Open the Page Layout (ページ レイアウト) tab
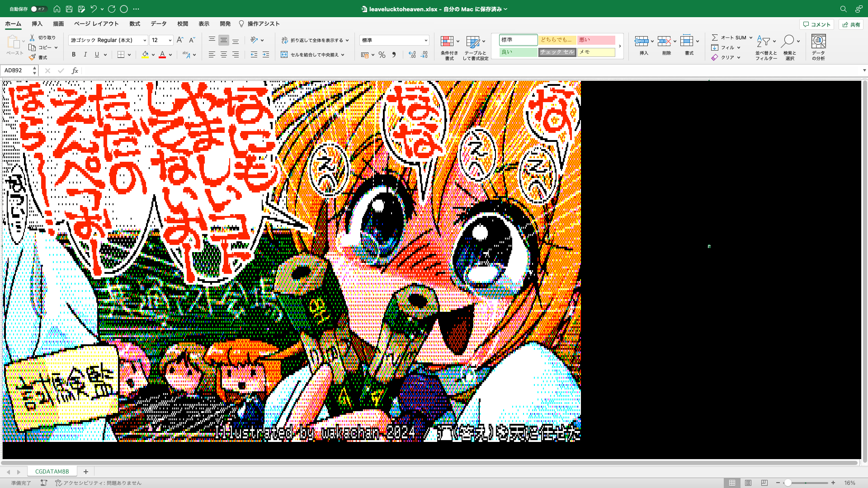Viewport: 868px width, 488px height. coord(96,23)
